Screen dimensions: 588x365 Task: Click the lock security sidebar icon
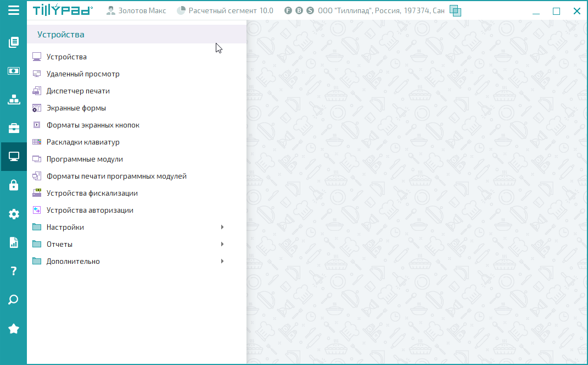[14, 185]
